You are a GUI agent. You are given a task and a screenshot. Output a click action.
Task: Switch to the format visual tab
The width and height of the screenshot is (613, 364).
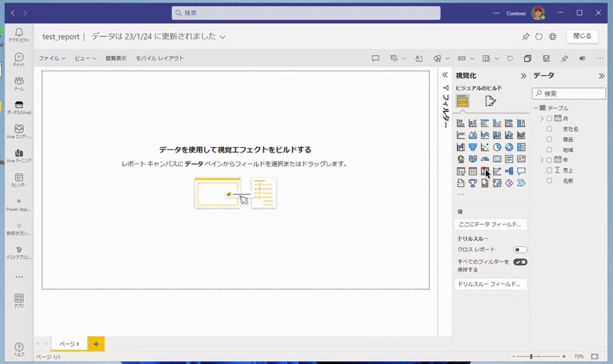click(490, 102)
